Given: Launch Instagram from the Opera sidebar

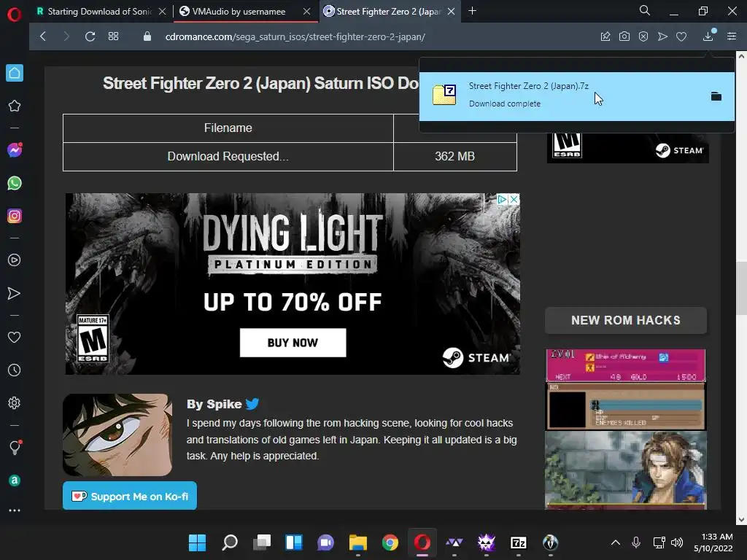Looking at the screenshot, I should (x=15, y=216).
